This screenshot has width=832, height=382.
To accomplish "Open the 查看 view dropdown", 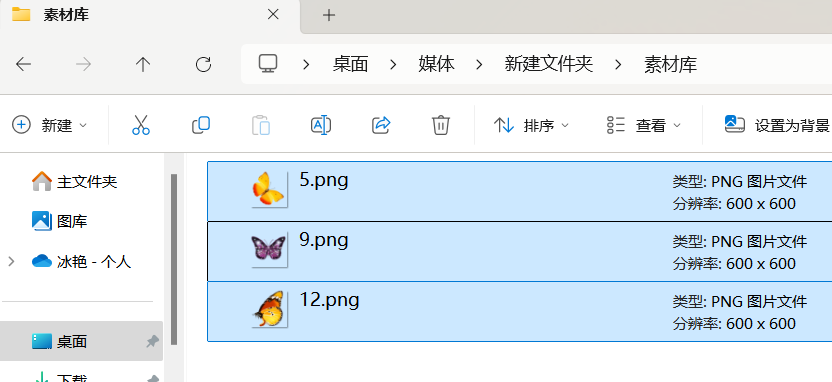I will [644, 125].
